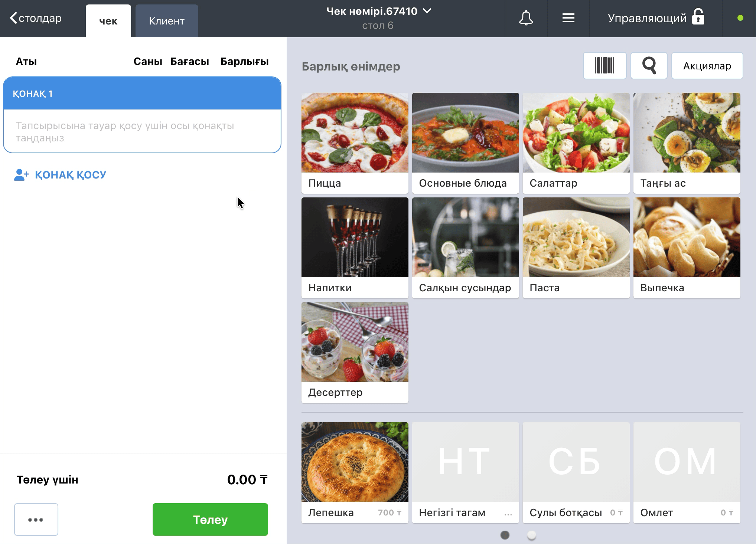Click the Төлеу үшін label
This screenshot has height=544, width=756.
pyautogui.click(x=48, y=480)
